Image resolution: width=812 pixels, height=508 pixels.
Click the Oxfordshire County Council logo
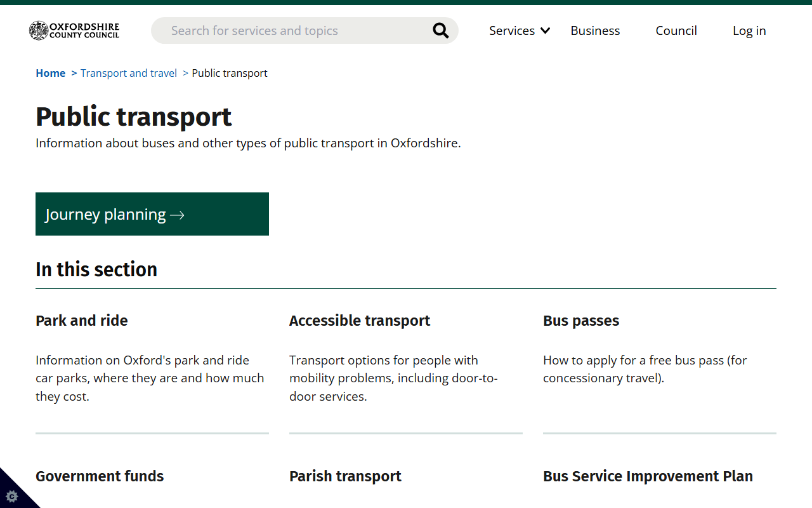point(74,30)
